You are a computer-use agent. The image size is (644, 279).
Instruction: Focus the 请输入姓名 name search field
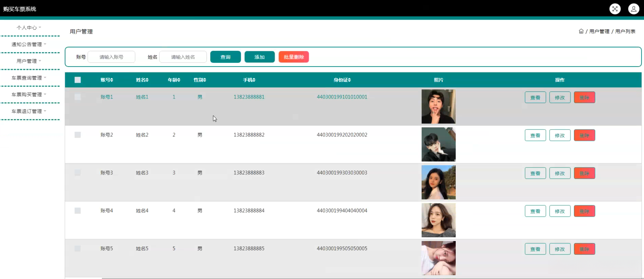[183, 57]
